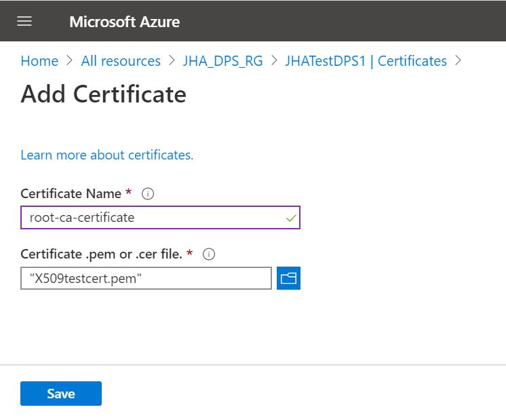This screenshot has height=420, width=506.
Task: Click the Microsoft Azure header title
Action: [x=124, y=21]
